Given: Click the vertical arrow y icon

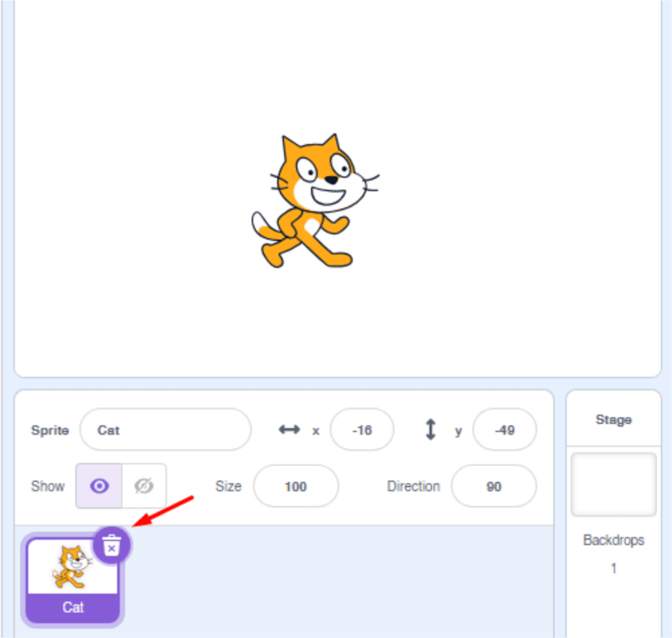Looking at the screenshot, I should pyautogui.click(x=430, y=429).
